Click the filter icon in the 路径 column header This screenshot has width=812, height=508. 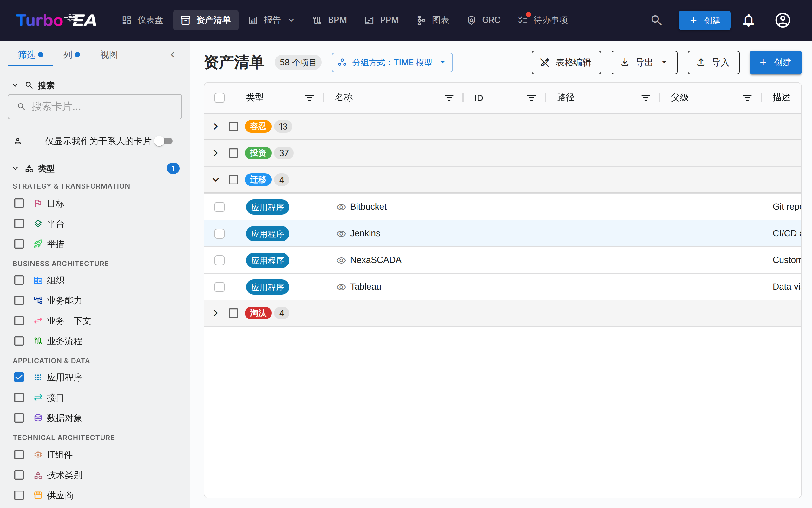(645, 98)
